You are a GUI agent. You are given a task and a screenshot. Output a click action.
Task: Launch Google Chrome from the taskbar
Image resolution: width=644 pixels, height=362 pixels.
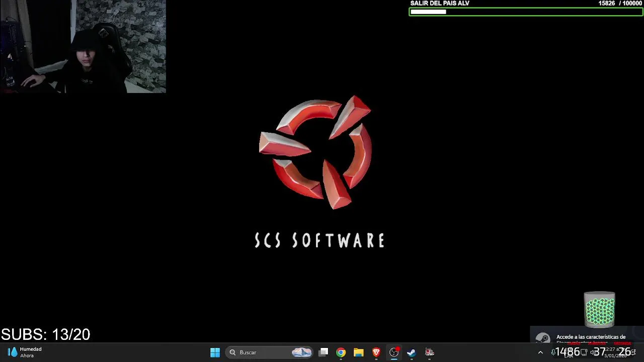pyautogui.click(x=341, y=352)
